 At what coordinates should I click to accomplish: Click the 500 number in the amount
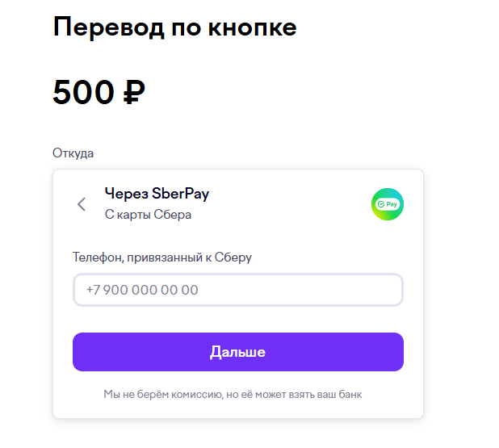tap(83, 92)
